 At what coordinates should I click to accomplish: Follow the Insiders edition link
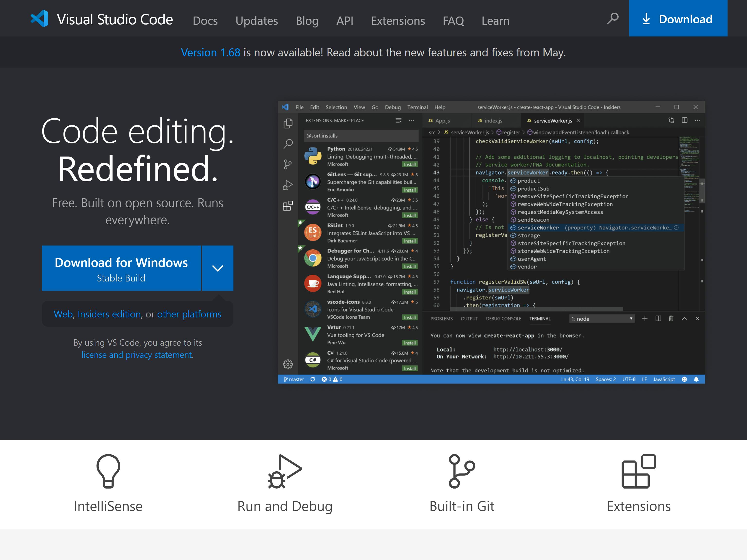coord(109,314)
